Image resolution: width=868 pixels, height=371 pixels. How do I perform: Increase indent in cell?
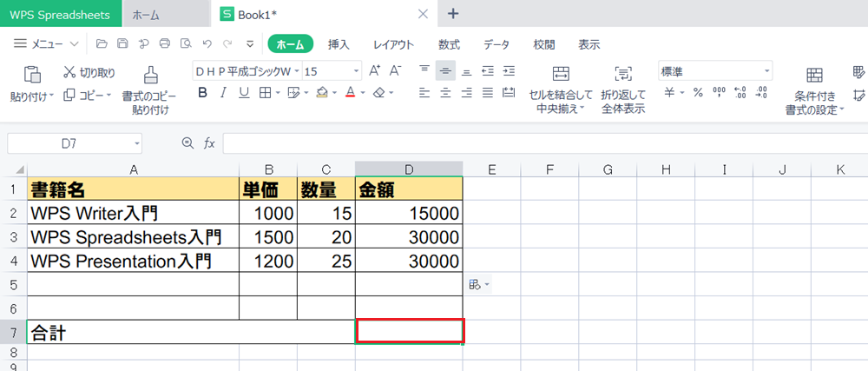tap(509, 71)
